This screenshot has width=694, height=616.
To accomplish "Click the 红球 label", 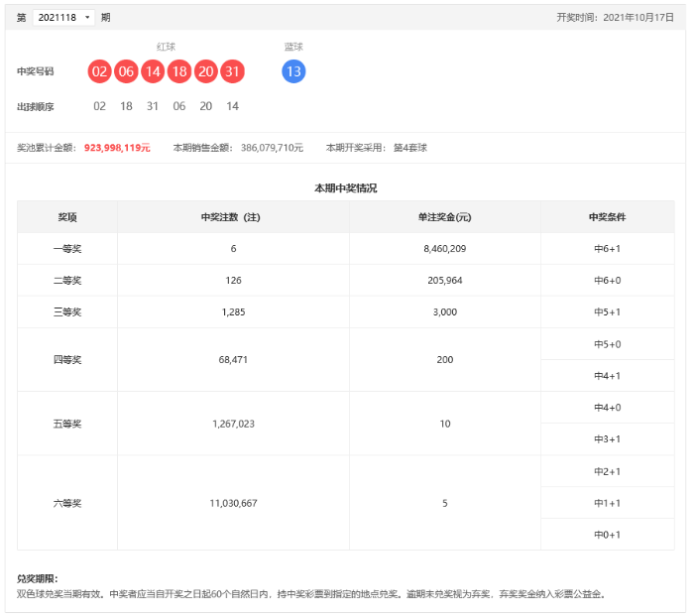I will point(166,47).
